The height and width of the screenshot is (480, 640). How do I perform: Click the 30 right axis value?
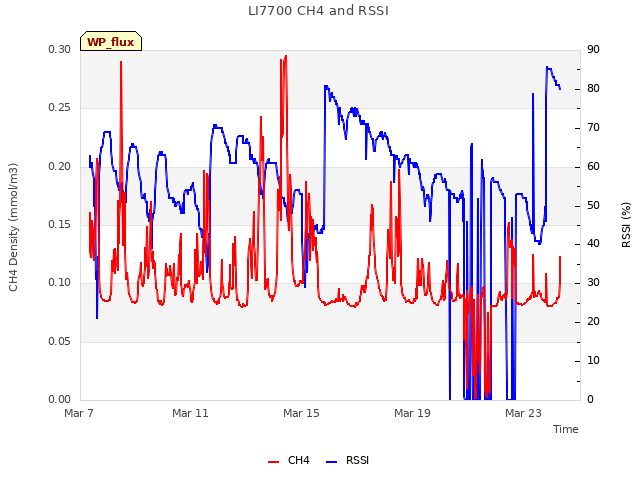pyautogui.click(x=593, y=282)
